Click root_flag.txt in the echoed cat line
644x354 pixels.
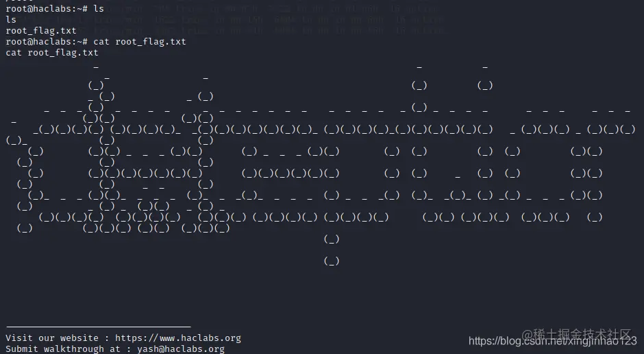[x=63, y=53]
